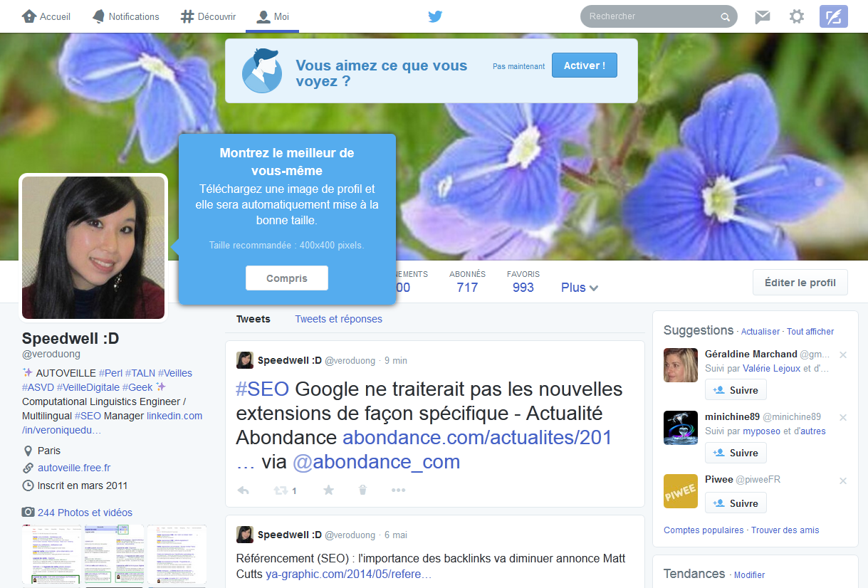Click the Twitter bird logo
Image resolution: width=868 pixels, height=588 pixels.
point(435,16)
